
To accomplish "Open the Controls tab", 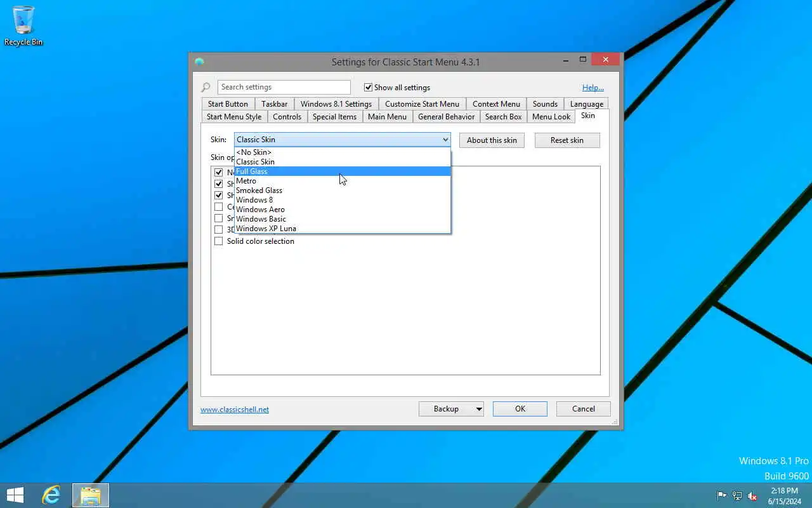I will click(287, 117).
